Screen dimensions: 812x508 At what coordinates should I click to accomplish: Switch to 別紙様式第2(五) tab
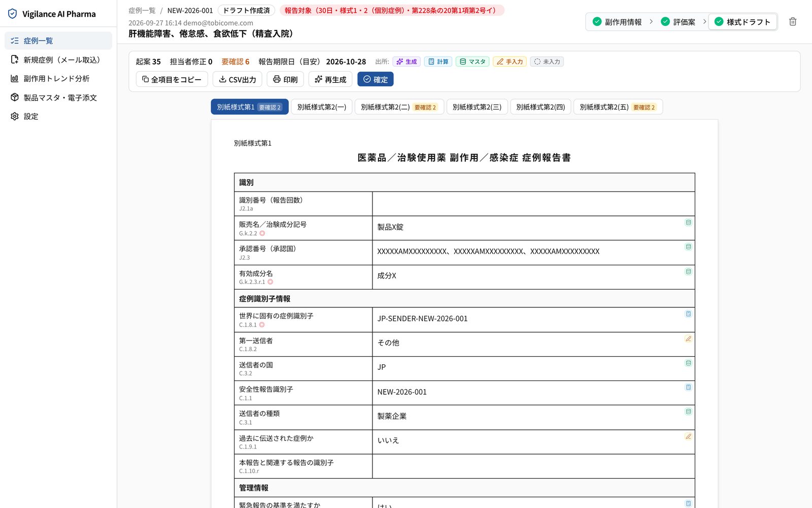618,107
